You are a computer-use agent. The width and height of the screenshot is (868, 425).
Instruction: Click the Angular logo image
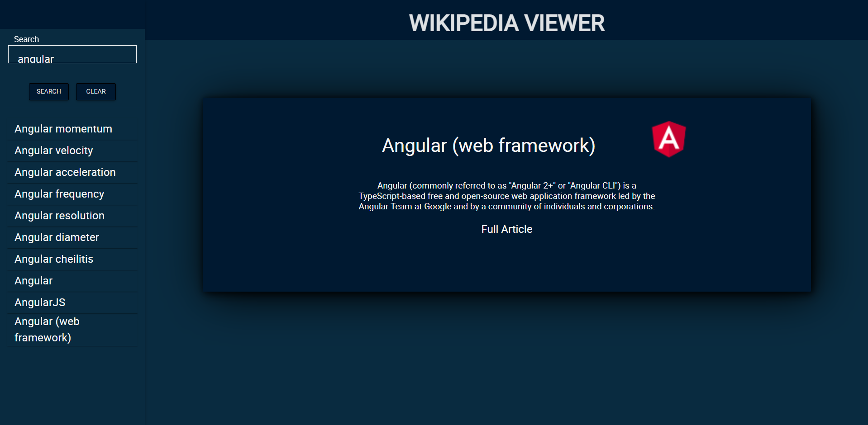pos(669,139)
